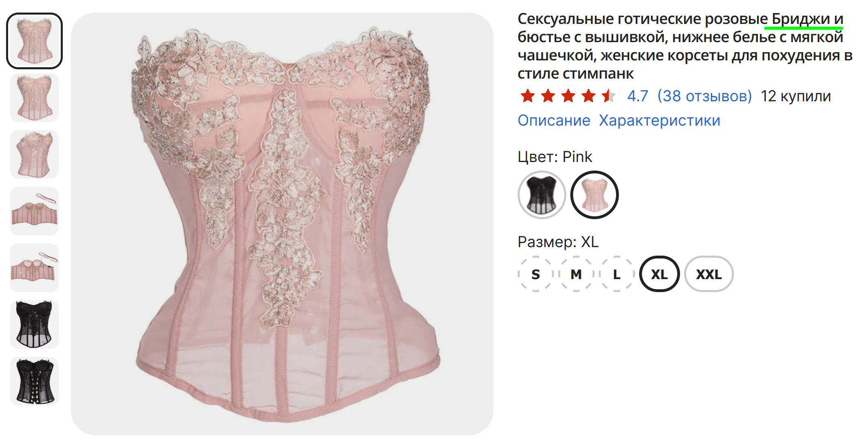Open the flat corset cups-view thumbnail
This screenshot has height=444, width=868.
coord(34,268)
